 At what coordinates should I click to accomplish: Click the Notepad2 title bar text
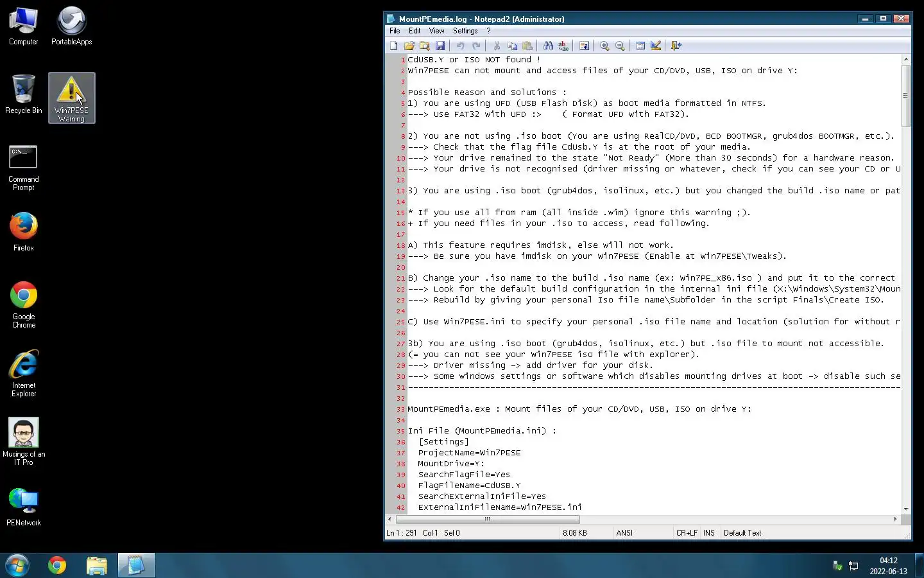pyautogui.click(x=481, y=19)
